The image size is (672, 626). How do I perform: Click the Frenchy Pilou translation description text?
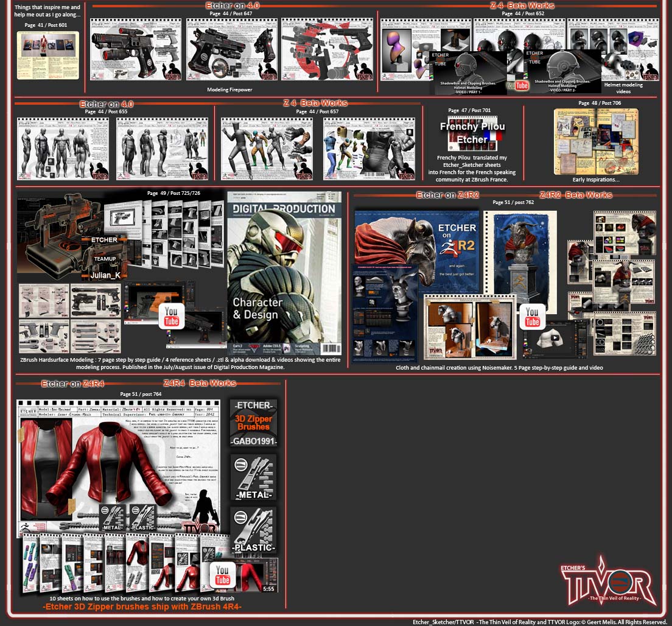tap(472, 169)
